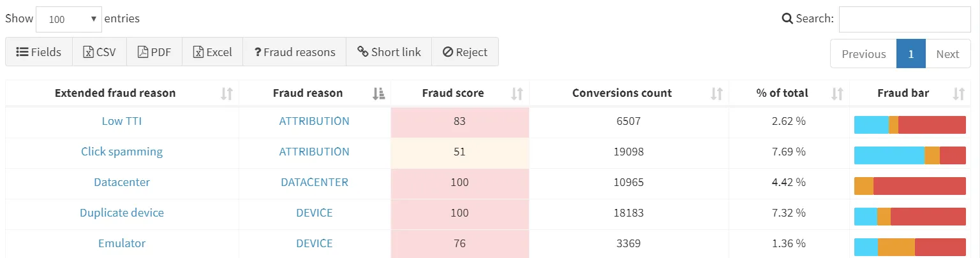Export table as PDF

[154, 52]
